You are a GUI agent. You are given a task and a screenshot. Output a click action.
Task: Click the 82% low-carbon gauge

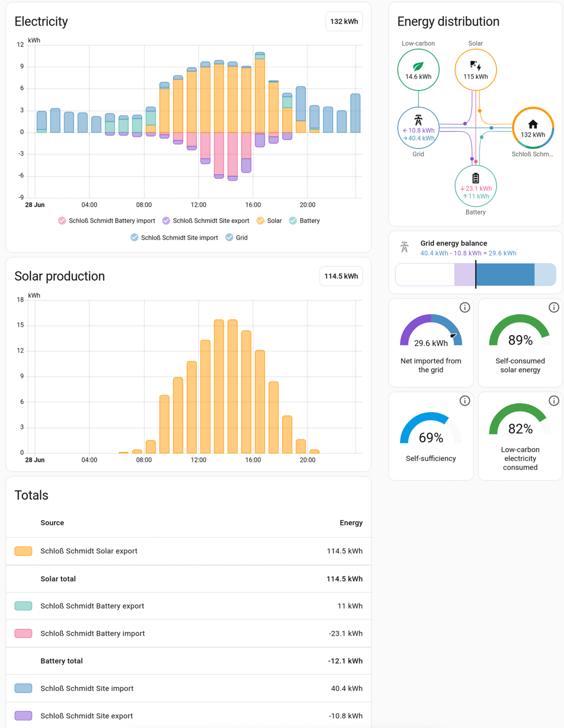click(x=520, y=420)
